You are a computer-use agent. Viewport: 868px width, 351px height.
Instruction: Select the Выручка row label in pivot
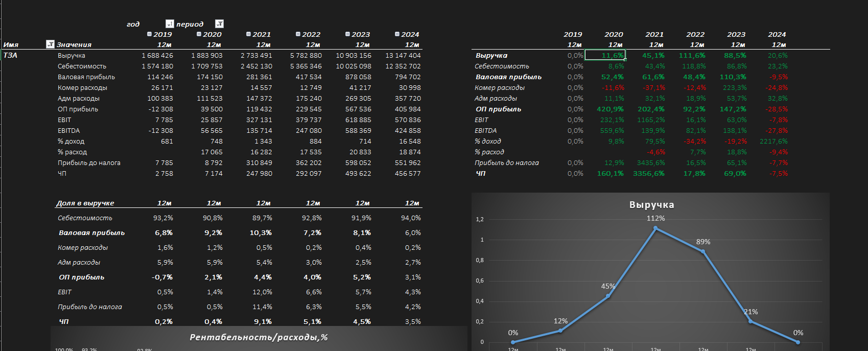point(72,55)
